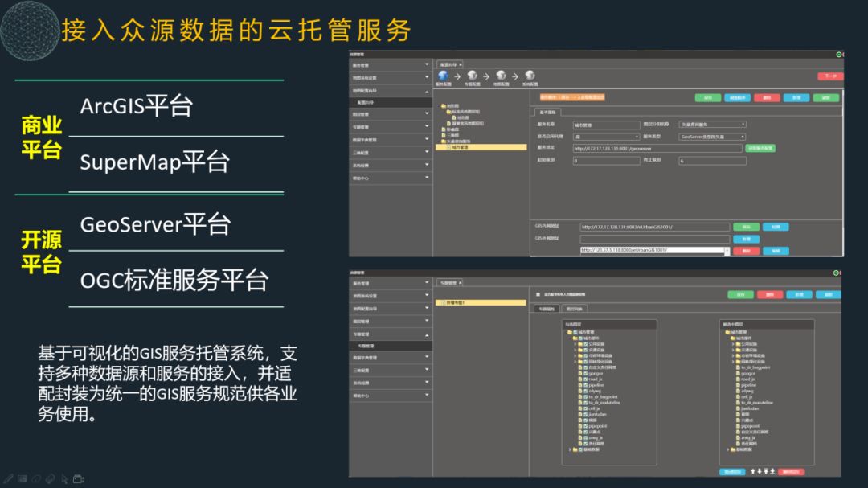
Task: Switch to the 专题属性 tab
Action: (x=547, y=309)
